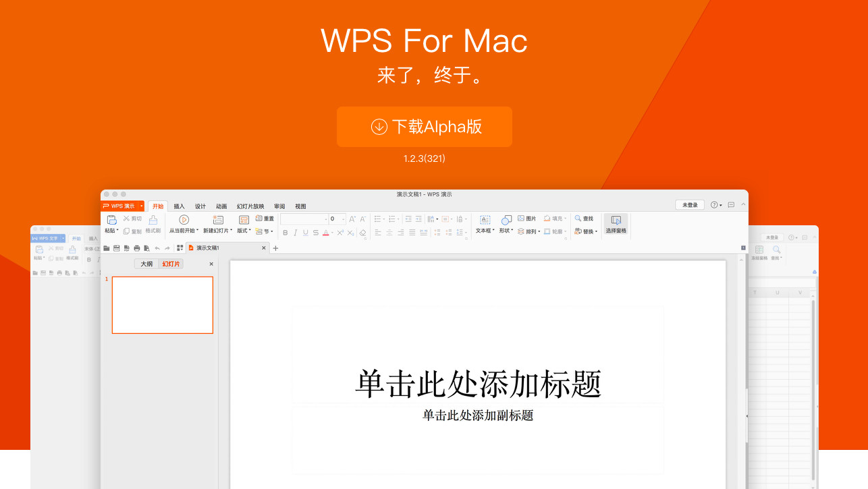Click the Paste (粘贴) icon in presentation window
Screen dimensions: 868x489
tap(112, 220)
